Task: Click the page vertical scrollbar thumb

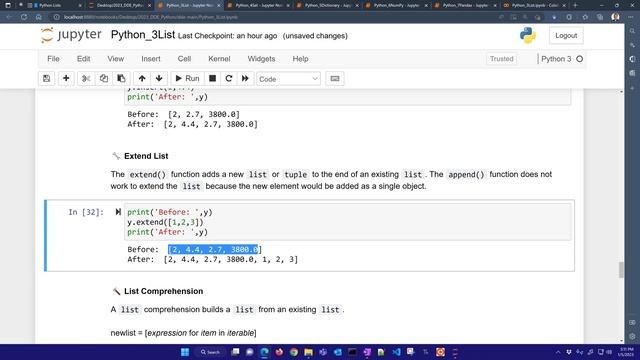Action: click(621, 270)
